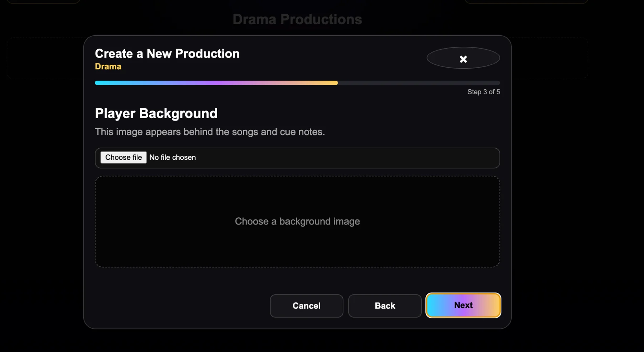Click the 'songs and cue notes' description text
The width and height of the screenshot is (644, 352).
pyautogui.click(x=210, y=132)
